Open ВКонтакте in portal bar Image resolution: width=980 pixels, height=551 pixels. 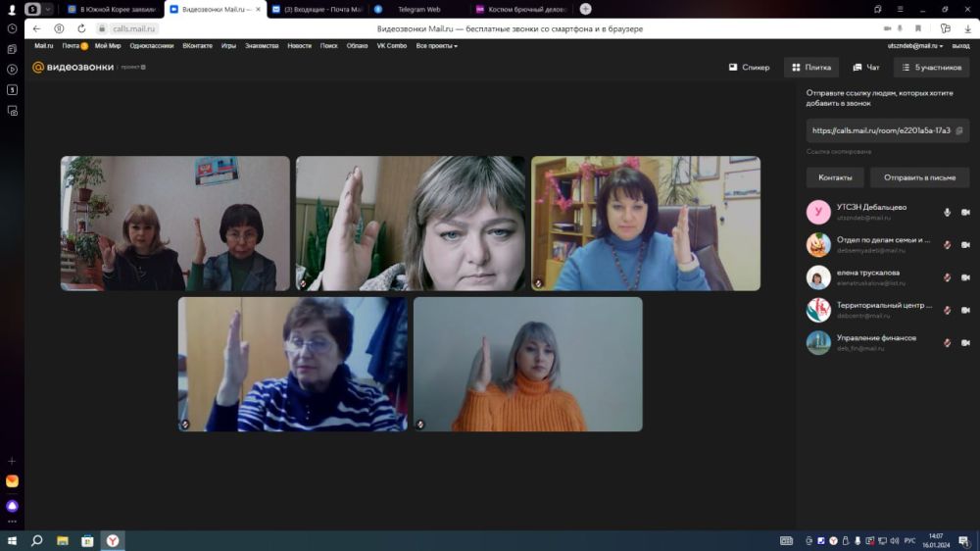[198, 46]
